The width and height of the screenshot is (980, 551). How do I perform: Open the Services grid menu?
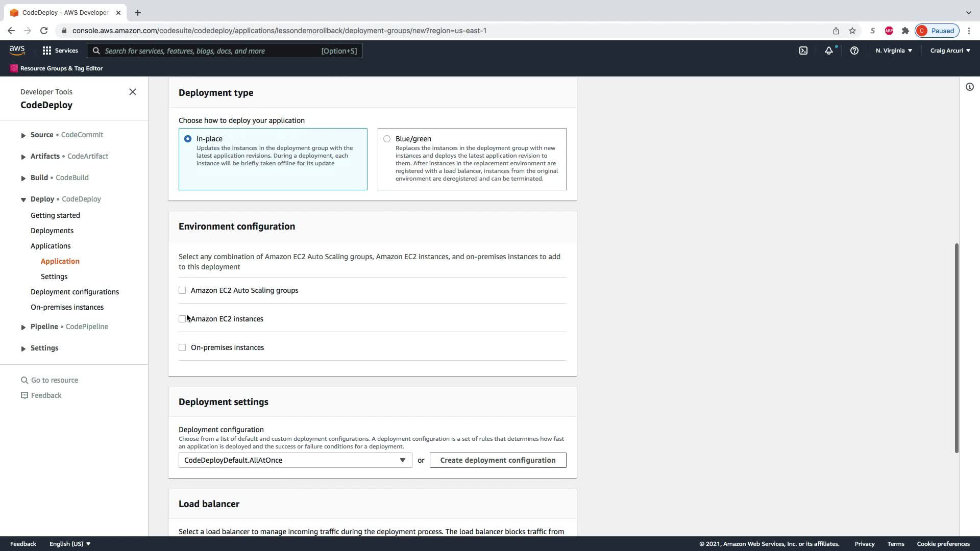tap(60, 51)
